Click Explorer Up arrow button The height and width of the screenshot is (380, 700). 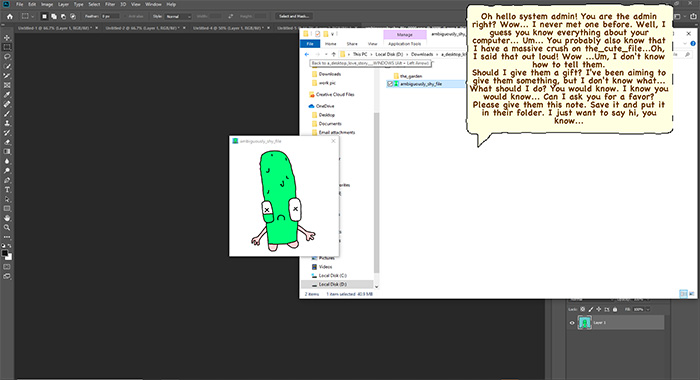tap(333, 54)
